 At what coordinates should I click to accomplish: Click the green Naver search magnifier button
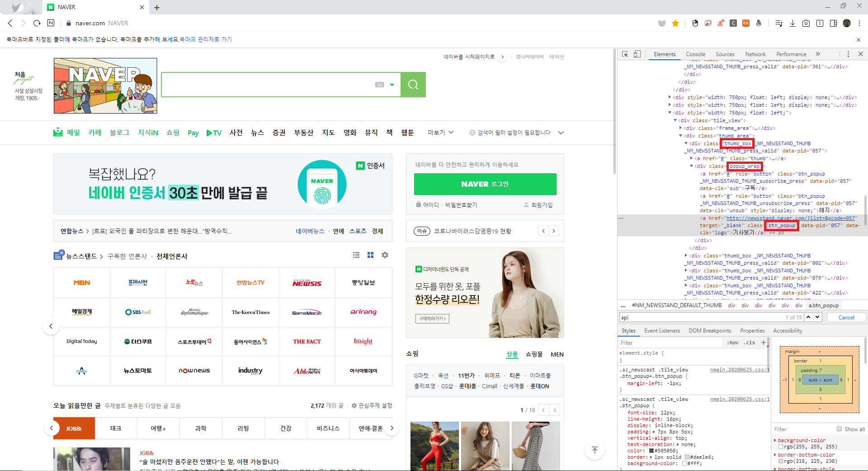point(413,85)
